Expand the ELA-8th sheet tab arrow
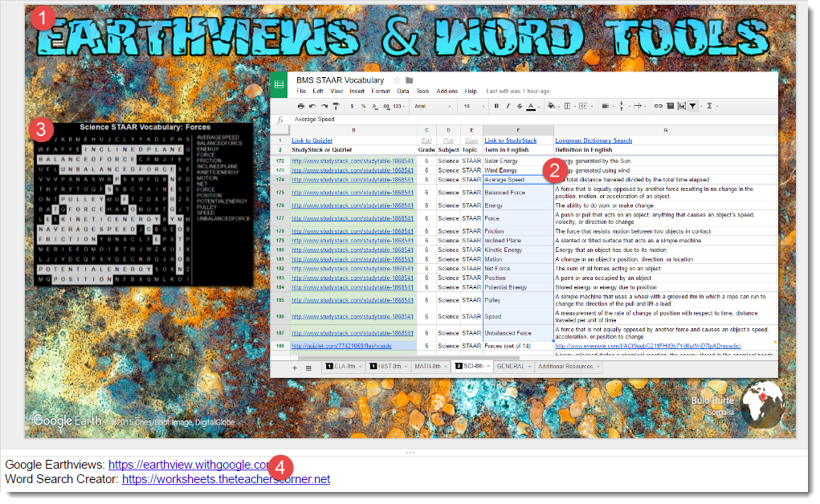The image size is (820, 504). pos(361,367)
